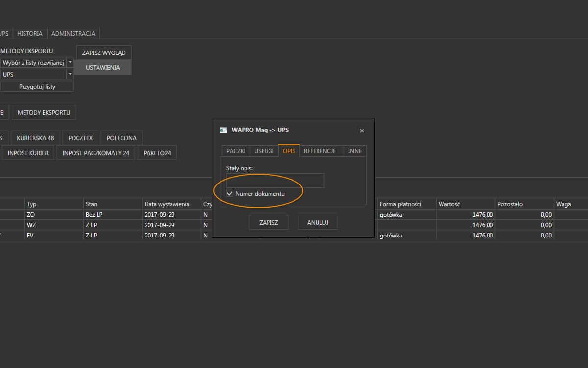This screenshot has width=588, height=368.
Task: Click the 1476,00 value in WZ row
Action: (x=465, y=225)
